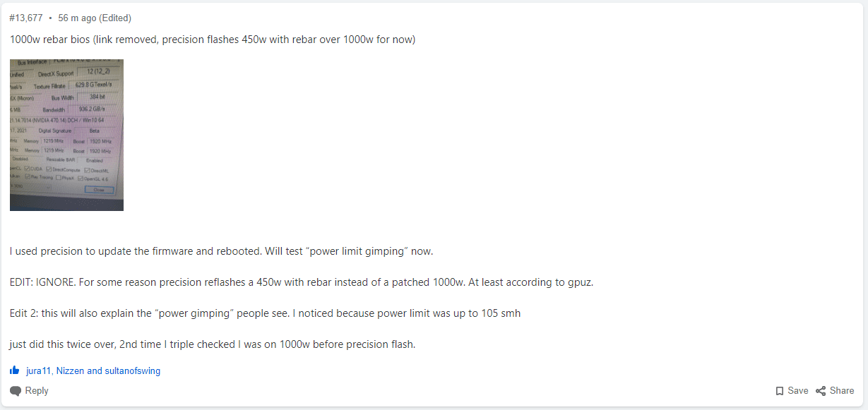The height and width of the screenshot is (410, 868).
Task: Open post number #13,677 permalink
Action: [x=26, y=18]
